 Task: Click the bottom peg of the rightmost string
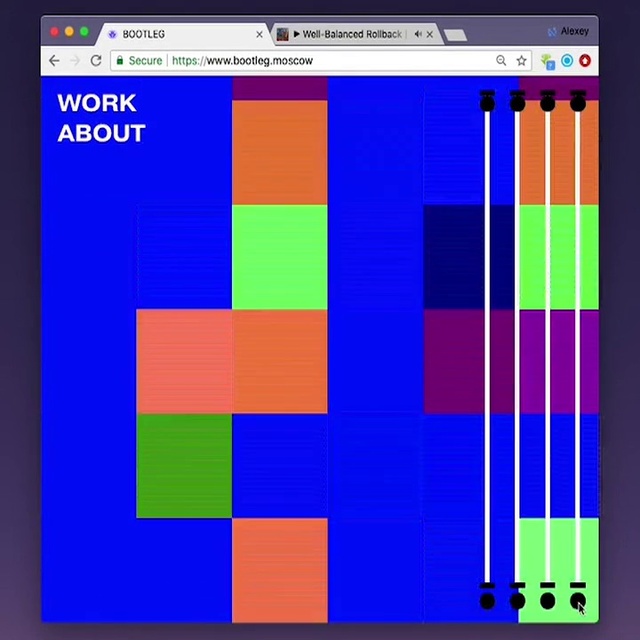pos(578,599)
